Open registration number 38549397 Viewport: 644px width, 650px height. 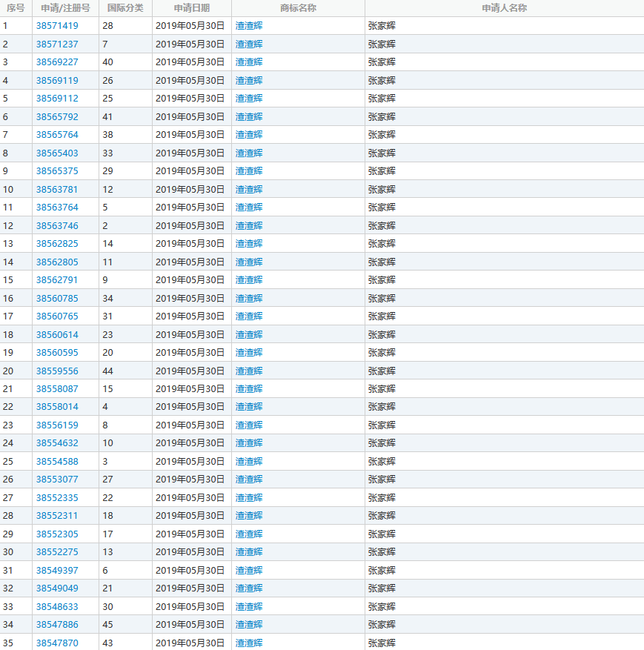[x=57, y=571]
